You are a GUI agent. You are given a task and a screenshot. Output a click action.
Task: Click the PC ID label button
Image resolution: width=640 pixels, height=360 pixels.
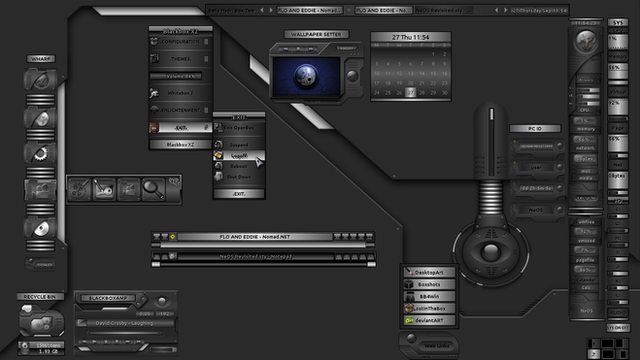tap(535, 129)
